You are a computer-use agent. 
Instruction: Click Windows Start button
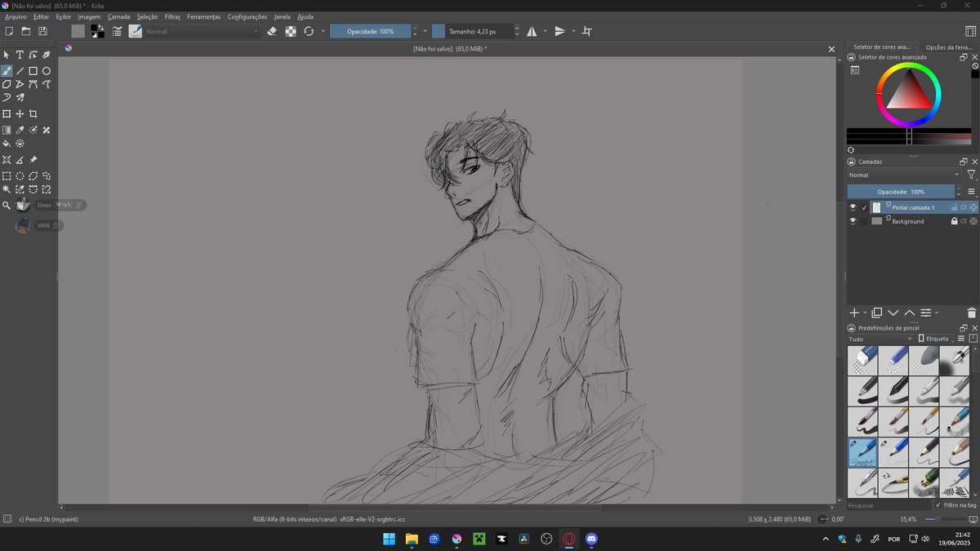(390, 539)
